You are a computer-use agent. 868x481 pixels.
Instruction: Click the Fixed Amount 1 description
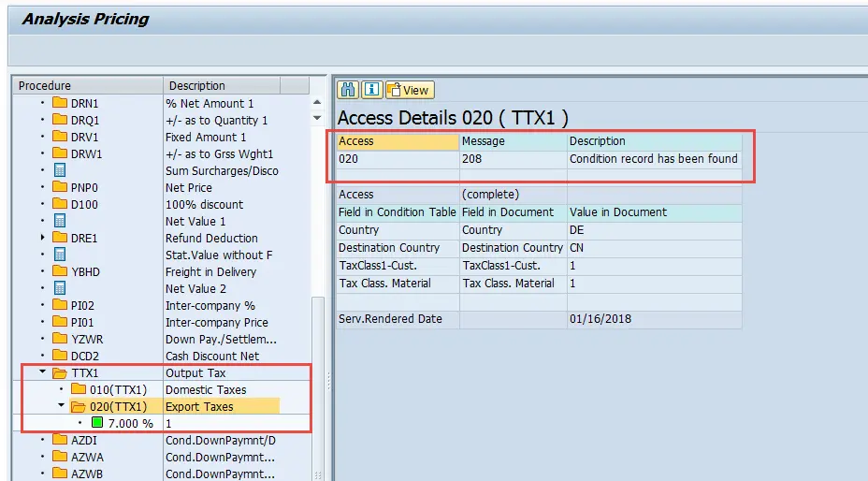(206, 138)
